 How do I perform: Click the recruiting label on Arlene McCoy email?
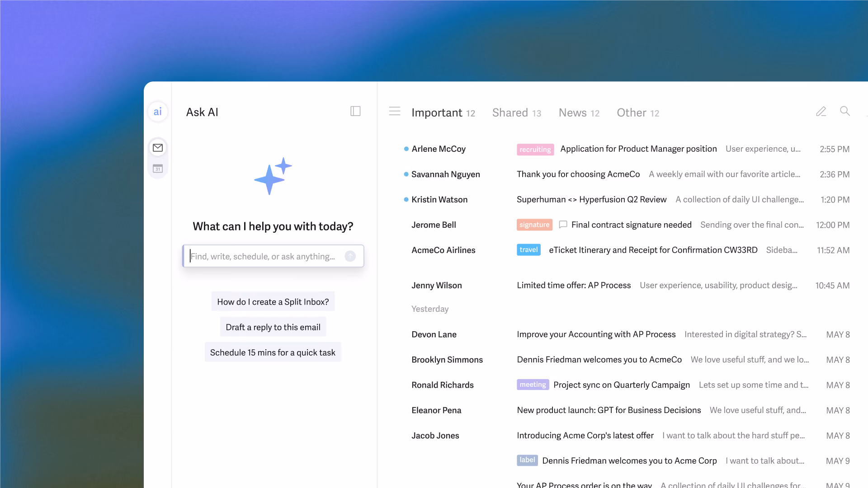(535, 149)
